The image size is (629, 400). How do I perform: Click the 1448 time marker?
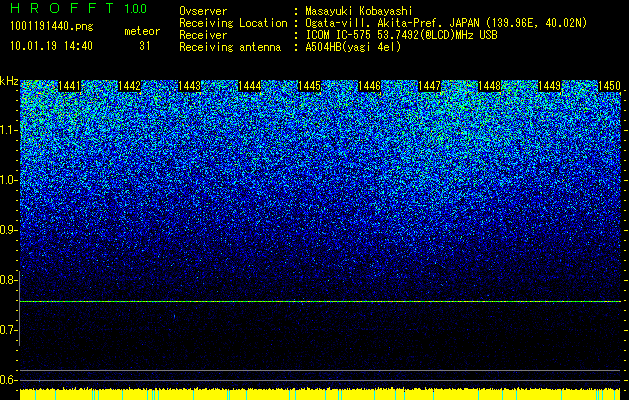490,86
